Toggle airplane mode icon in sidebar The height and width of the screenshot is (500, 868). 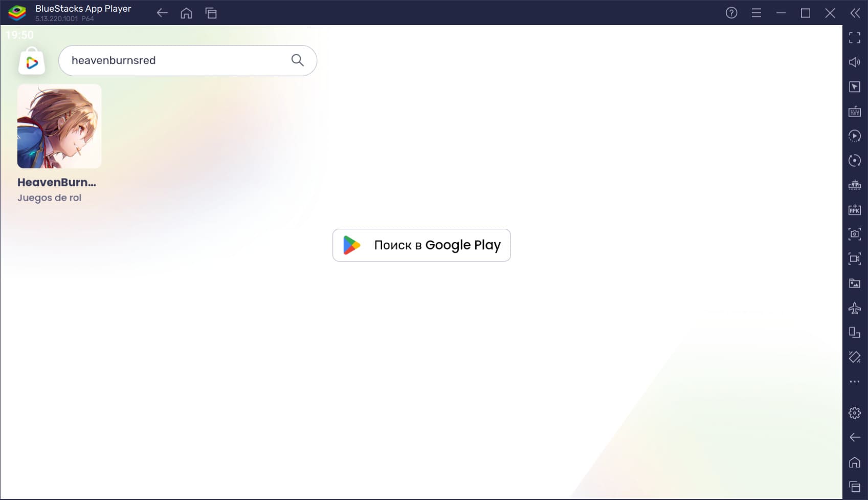pyautogui.click(x=855, y=308)
